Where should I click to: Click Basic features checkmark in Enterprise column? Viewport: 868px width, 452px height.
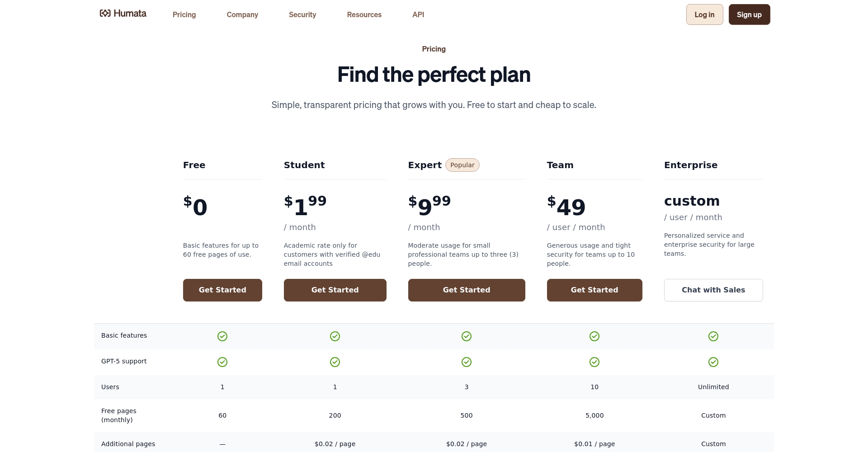713,336
